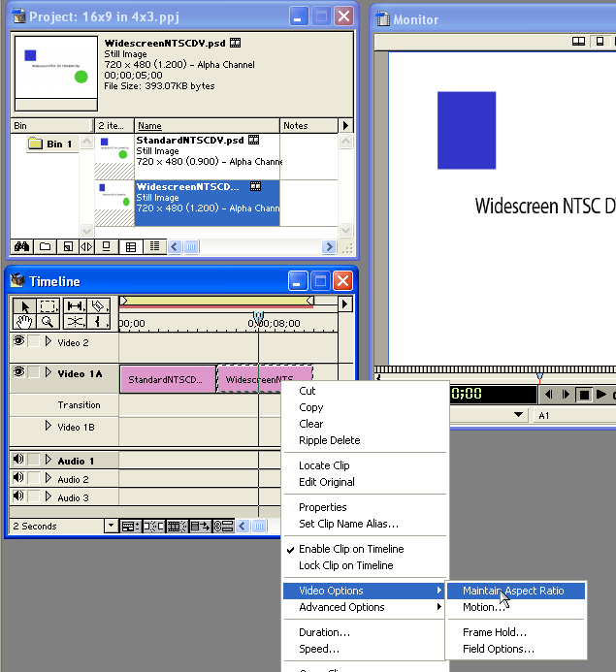This screenshot has width=616, height=672.
Task: Pick the Hand tool in Timeline
Action: pyautogui.click(x=22, y=321)
